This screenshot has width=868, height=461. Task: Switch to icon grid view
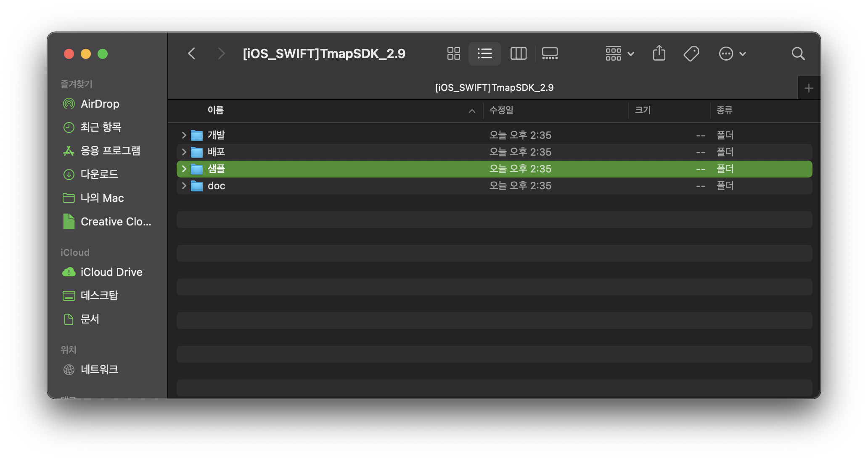click(453, 53)
